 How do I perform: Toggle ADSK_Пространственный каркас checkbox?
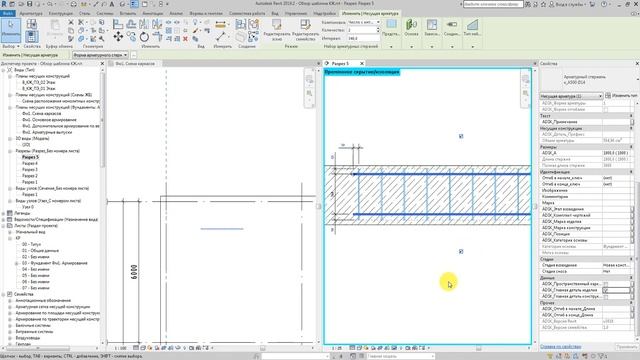606,284
